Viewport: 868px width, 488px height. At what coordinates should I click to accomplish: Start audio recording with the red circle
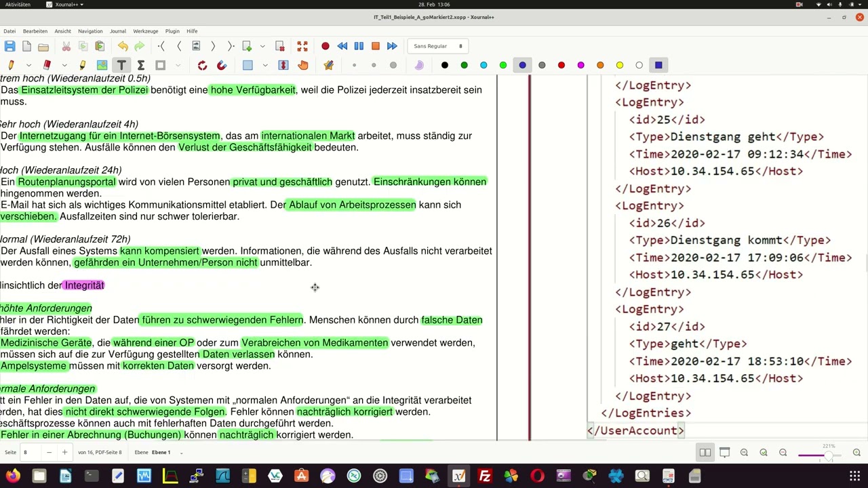pyautogui.click(x=325, y=46)
